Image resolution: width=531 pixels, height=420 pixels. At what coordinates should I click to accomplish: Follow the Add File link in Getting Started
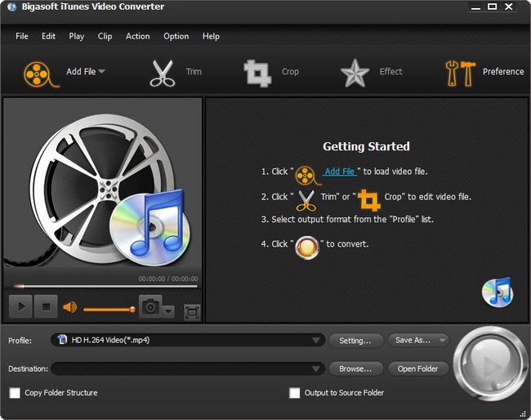pyautogui.click(x=339, y=172)
